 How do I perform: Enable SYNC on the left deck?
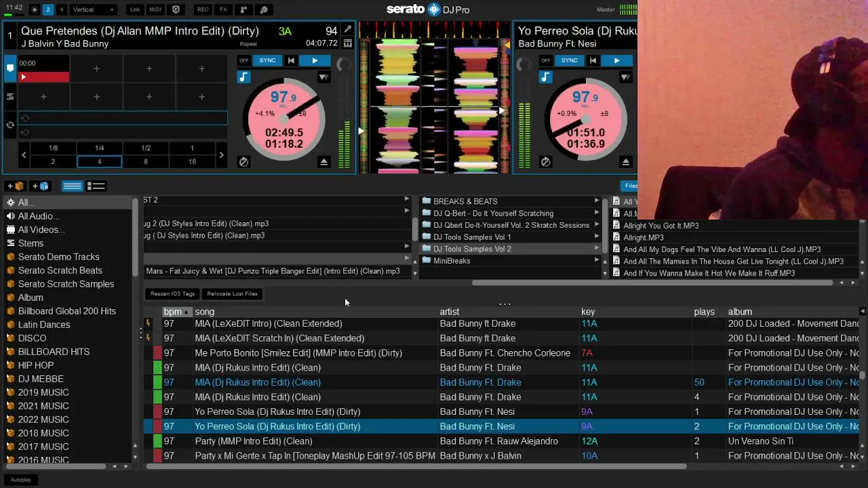tap(267, 60)
